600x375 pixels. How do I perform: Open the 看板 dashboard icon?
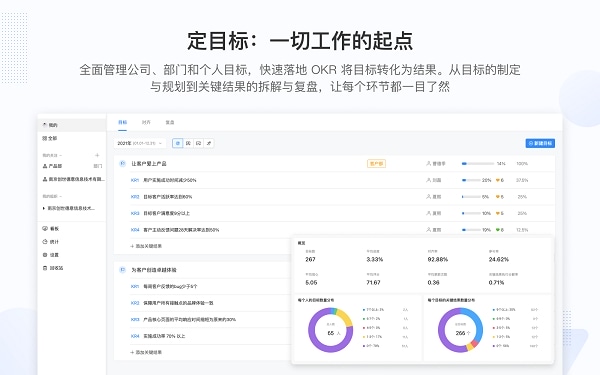pyautogui.click(x=45, y=228)
